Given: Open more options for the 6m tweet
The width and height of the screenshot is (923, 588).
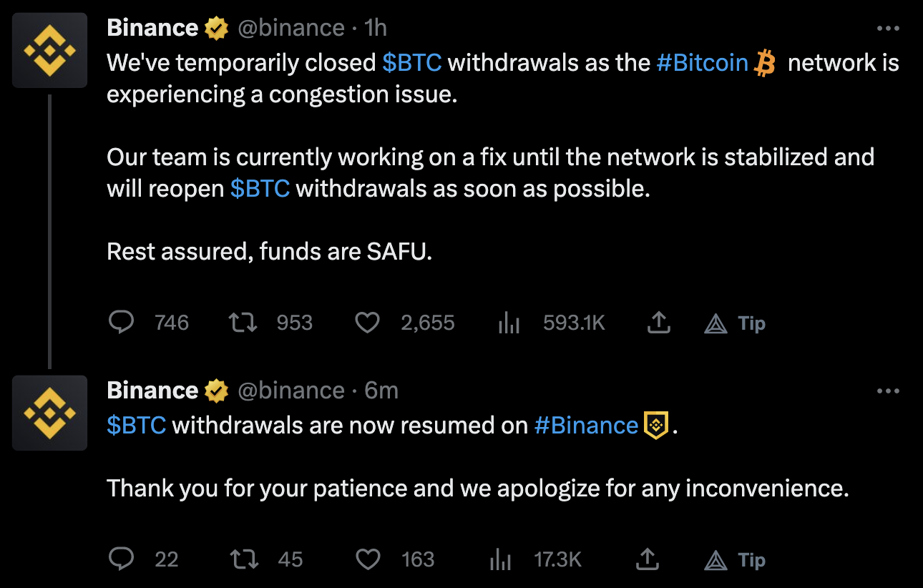Looking at the screenshot, I should click(887, 391).
